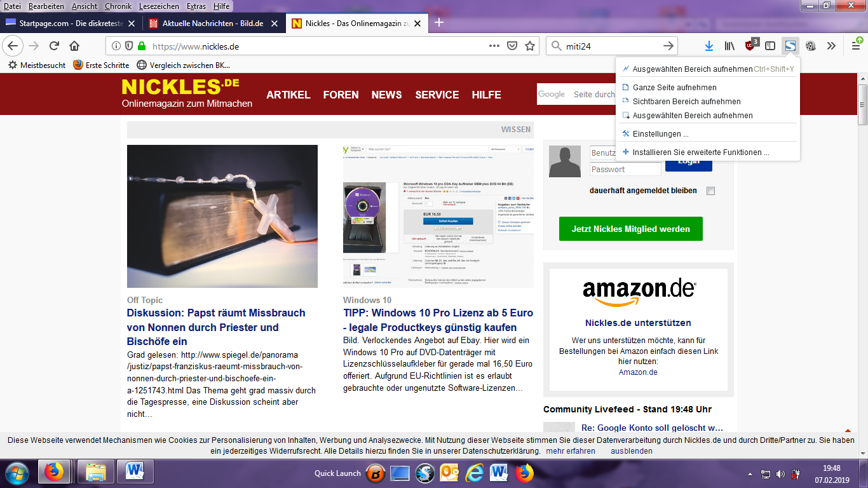
Task: Launch Internet Explorer from Quick Launch
Action: (475, 473)
